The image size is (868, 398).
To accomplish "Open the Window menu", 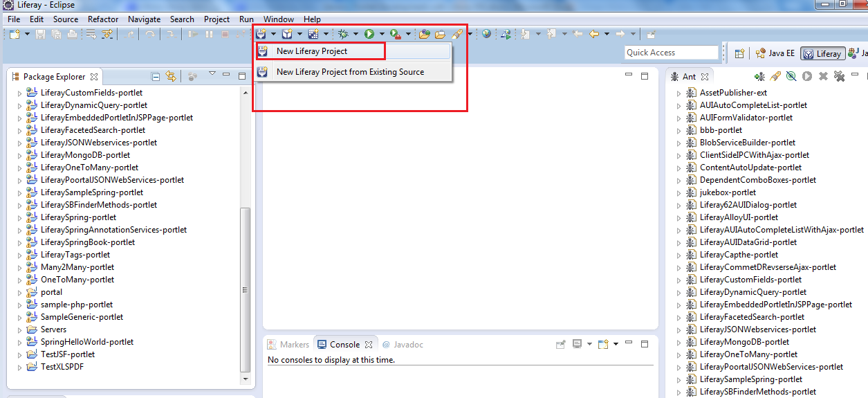I will click(279, 19).
